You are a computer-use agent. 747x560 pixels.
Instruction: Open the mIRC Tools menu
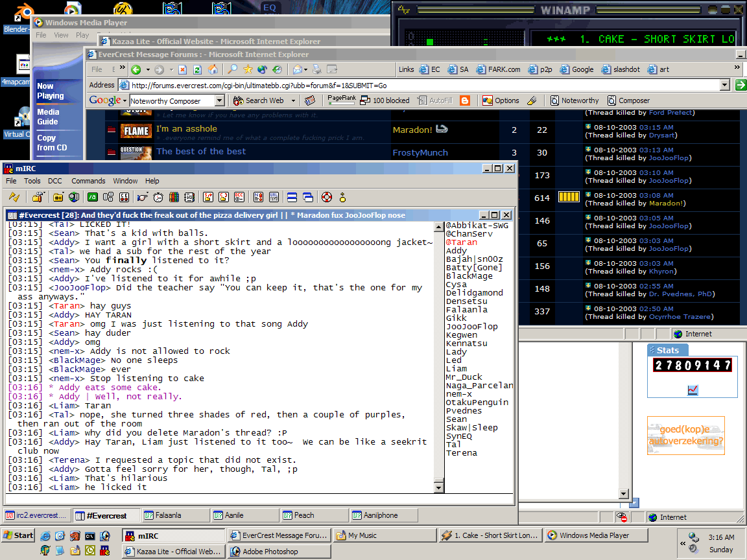(32, 181)
